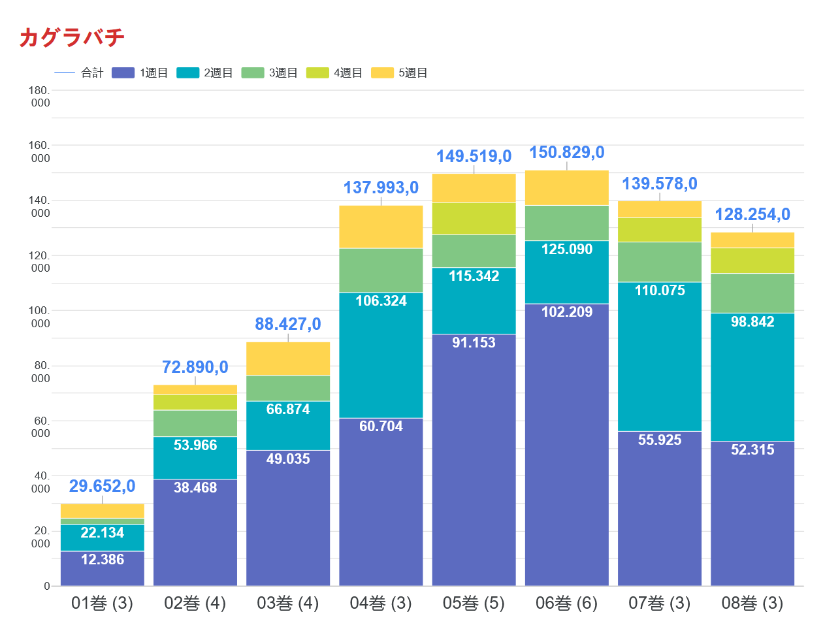Viewport: 840px width, 629px height.
Task: Click the 160.000 y-axis label
Action: [x=39, y=152]
